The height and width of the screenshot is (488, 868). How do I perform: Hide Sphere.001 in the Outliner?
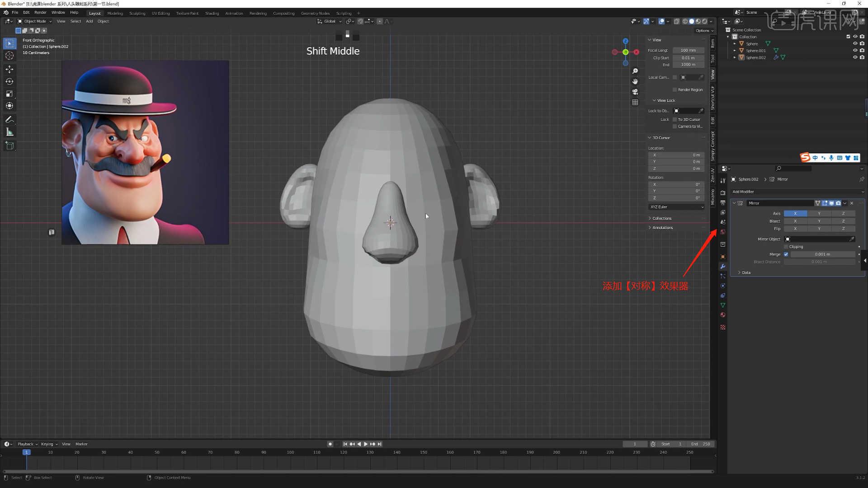click(x=855, y=50)
